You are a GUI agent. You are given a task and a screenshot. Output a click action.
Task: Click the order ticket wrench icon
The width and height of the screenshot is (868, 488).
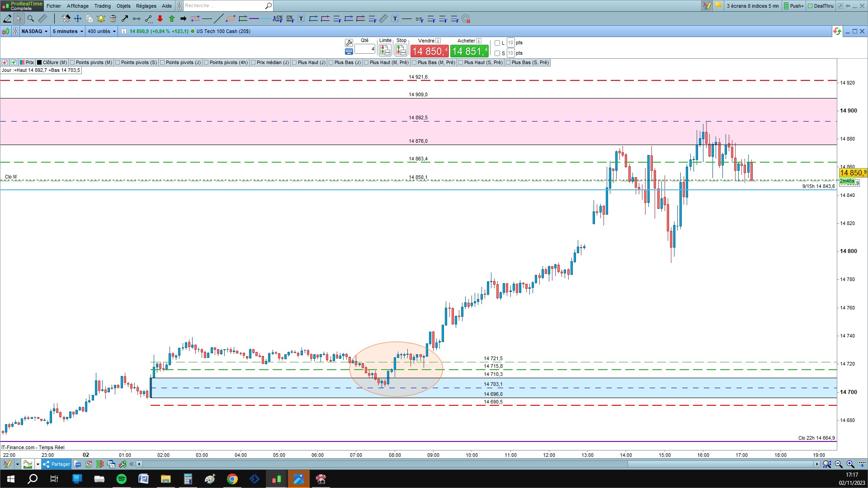(349, 42)
